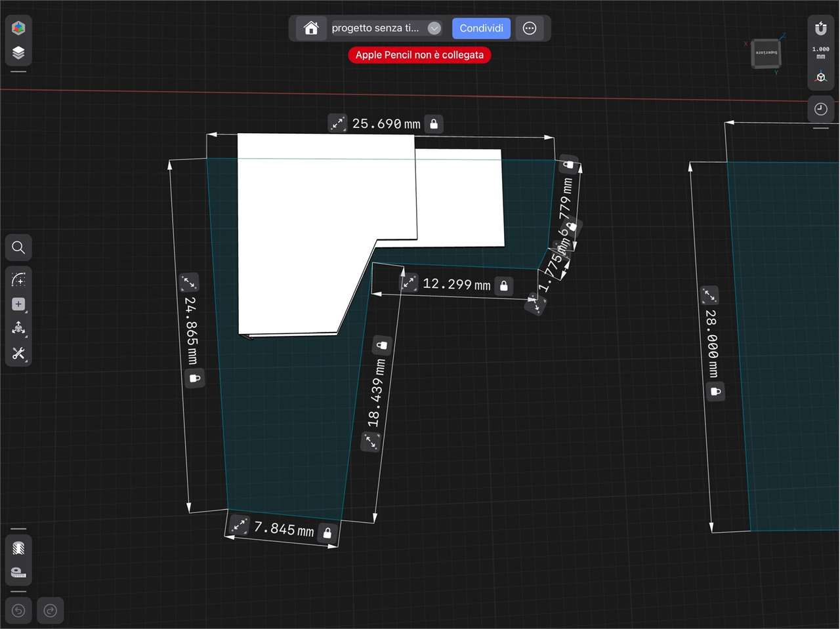Toggle lock on the 7.845 mm dimension
Screen dimensions: 840x629
tap(327, 533)
